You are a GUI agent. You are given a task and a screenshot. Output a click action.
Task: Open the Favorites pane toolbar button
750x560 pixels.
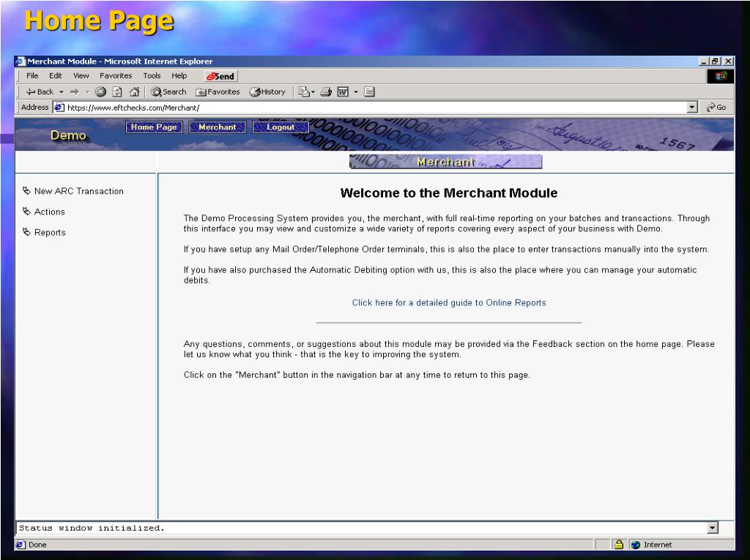point(218,92)
